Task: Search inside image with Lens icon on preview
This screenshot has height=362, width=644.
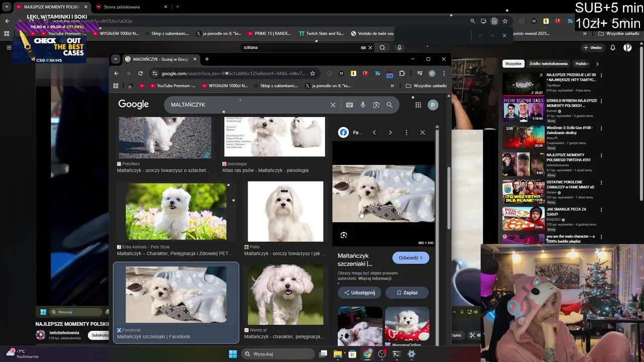Action: (344, 235)
